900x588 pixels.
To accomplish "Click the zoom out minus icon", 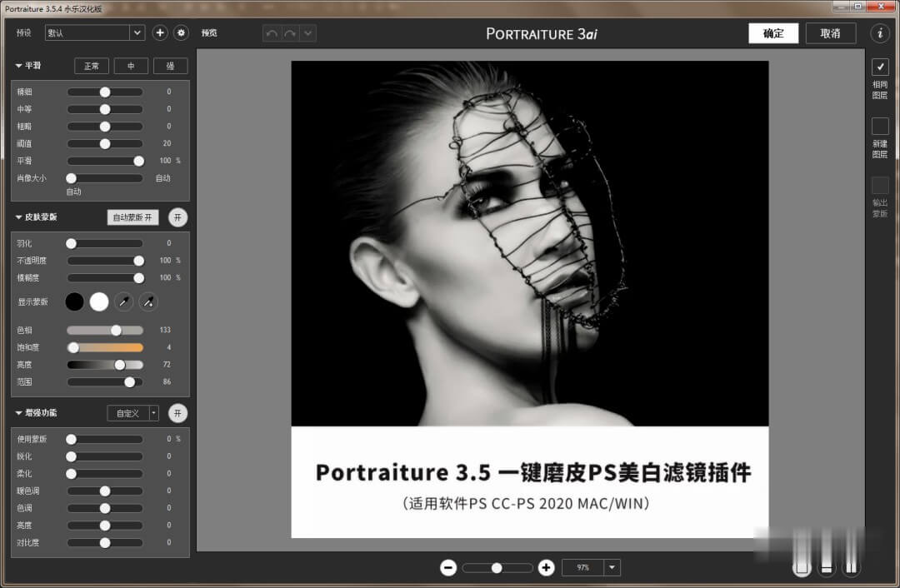I will coord(448,568).
